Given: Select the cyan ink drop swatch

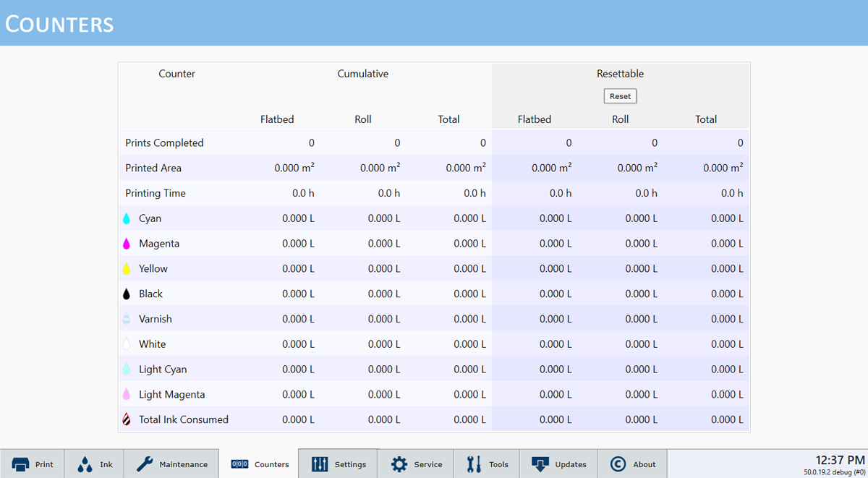Looking at the screenshot, I should tap(127, 218).
